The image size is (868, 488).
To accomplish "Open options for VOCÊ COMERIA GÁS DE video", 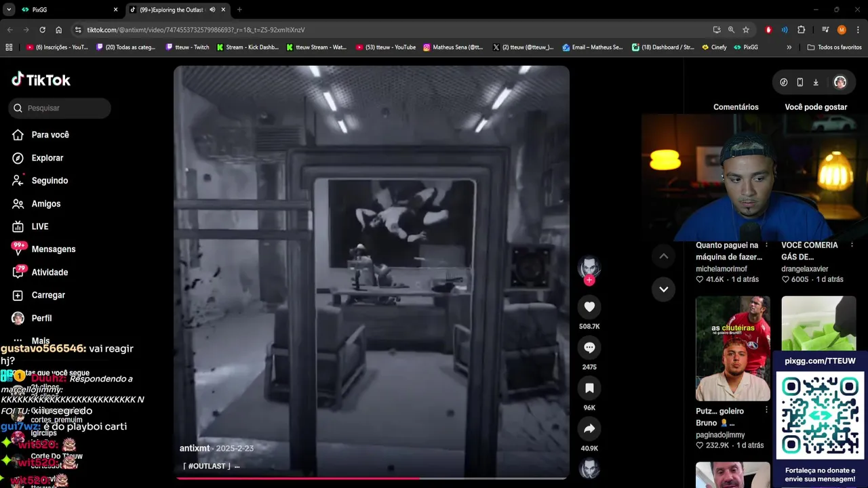I will (x=852, y=245).
